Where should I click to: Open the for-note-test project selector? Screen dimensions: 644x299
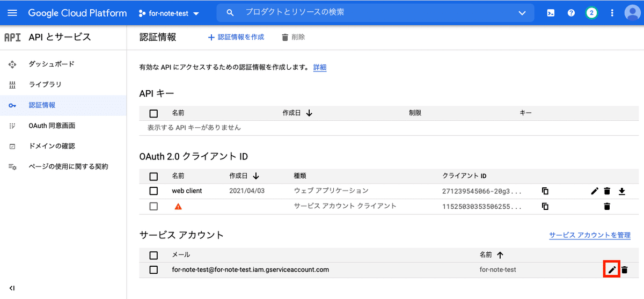point(169,13)
